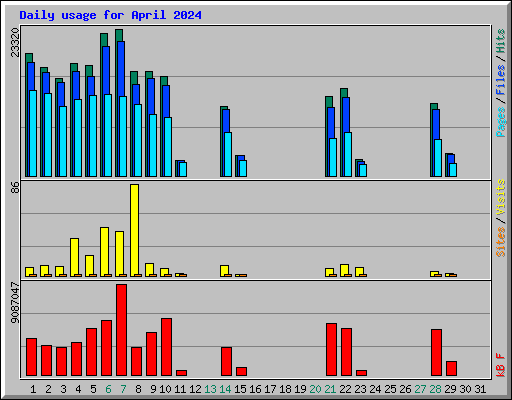The image size is (512, 400).
Task: Click the red KB bar for day 10
Action: point(166,347)
